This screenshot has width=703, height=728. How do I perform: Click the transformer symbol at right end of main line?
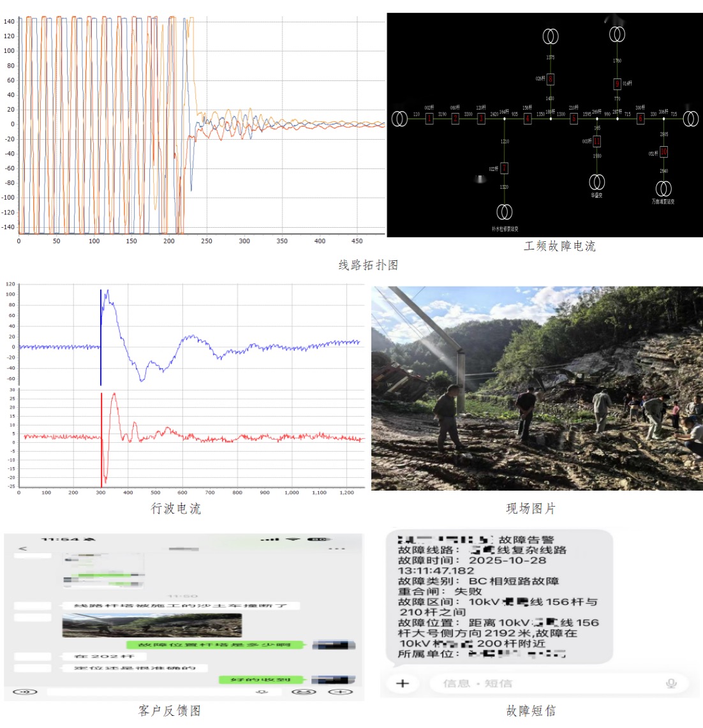click(x=691, y=119)
